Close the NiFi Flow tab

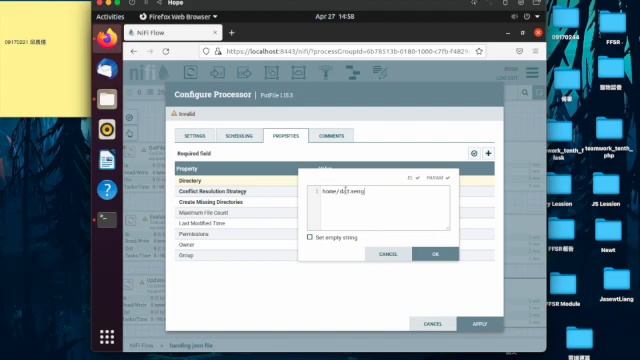[x=215, y=32]
